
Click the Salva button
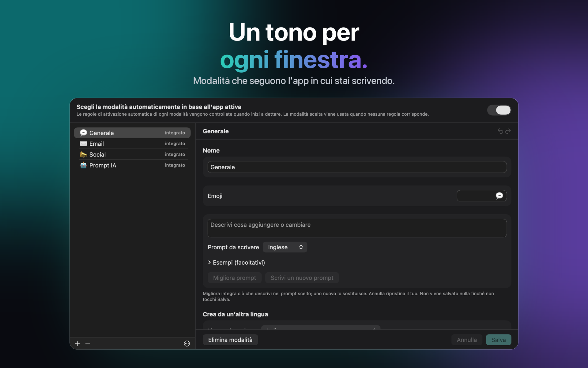click(x=499, y=340)
